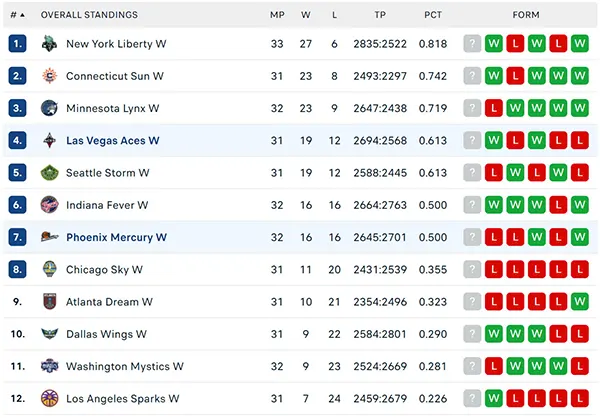Click the Seattle Storm team logo

(x=49, y=173)
